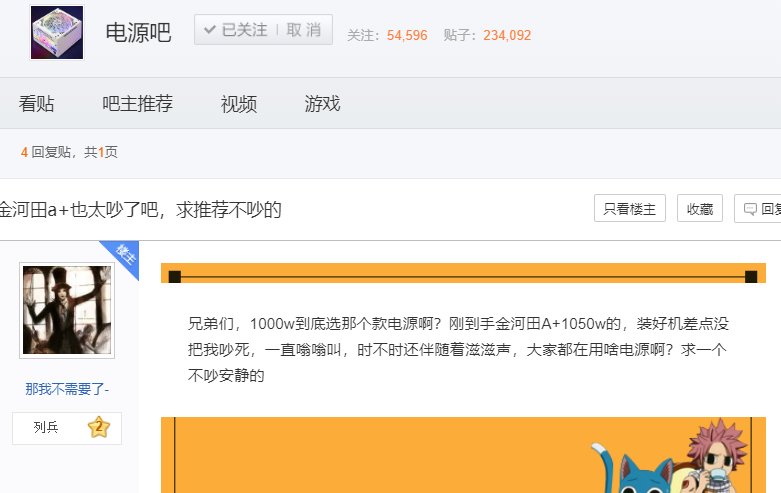The image size is (781, 493).
Task: Click the follower count 54,596
Action: 407,35
